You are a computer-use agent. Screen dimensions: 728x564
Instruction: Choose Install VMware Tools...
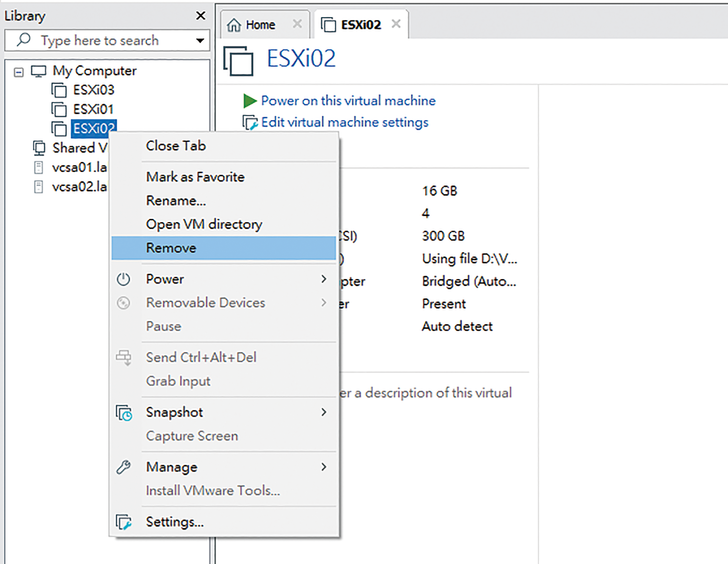coord(224,491)
